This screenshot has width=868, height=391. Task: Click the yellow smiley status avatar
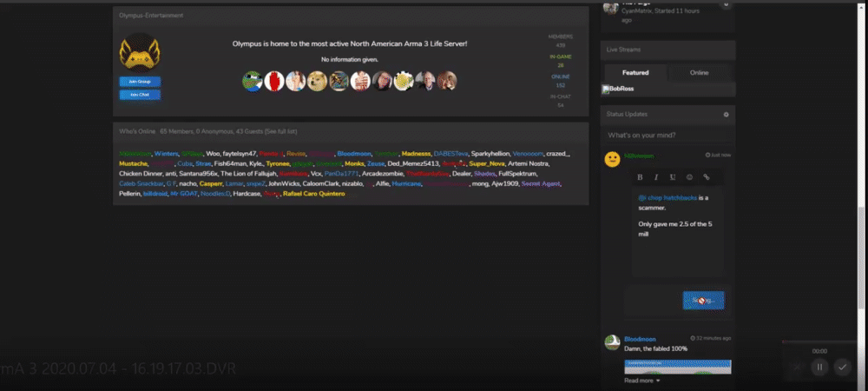(612, 160)
